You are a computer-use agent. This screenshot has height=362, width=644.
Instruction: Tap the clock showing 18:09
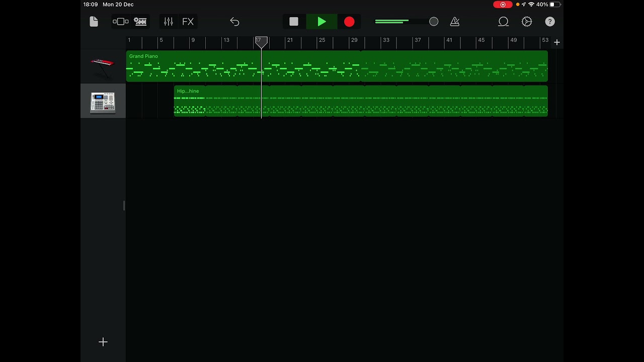coord(91,5)
